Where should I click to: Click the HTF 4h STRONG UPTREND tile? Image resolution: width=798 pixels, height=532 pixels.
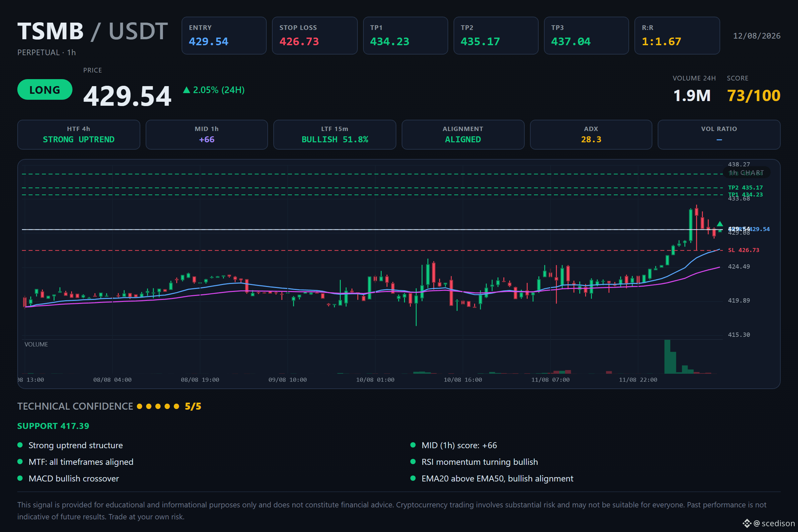79,135
